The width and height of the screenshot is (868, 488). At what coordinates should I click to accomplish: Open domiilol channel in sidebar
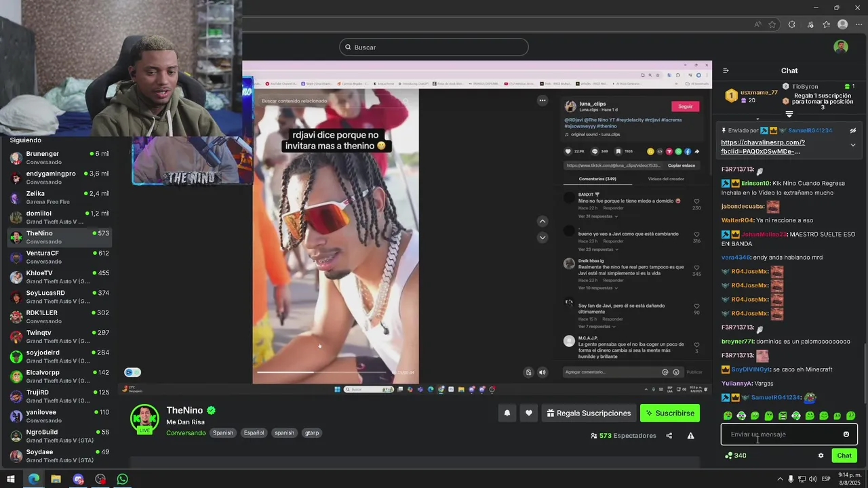[60, 218]
